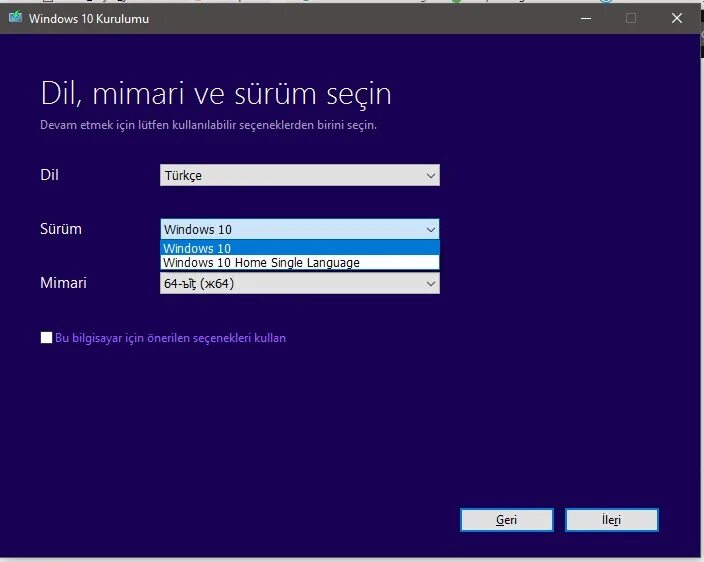Open the Mimari architecture dropdown
The image size is (704, 562).
299,284
